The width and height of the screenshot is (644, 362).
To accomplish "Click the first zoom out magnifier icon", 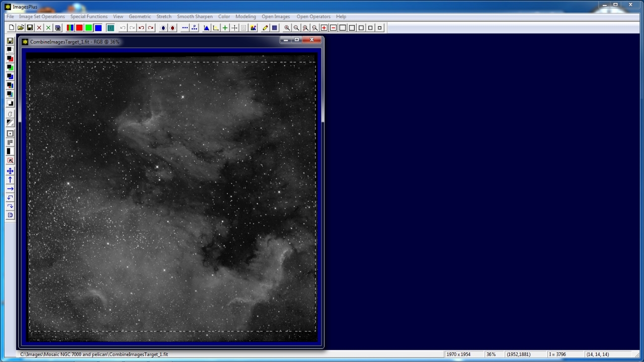I will click(296, 28).
